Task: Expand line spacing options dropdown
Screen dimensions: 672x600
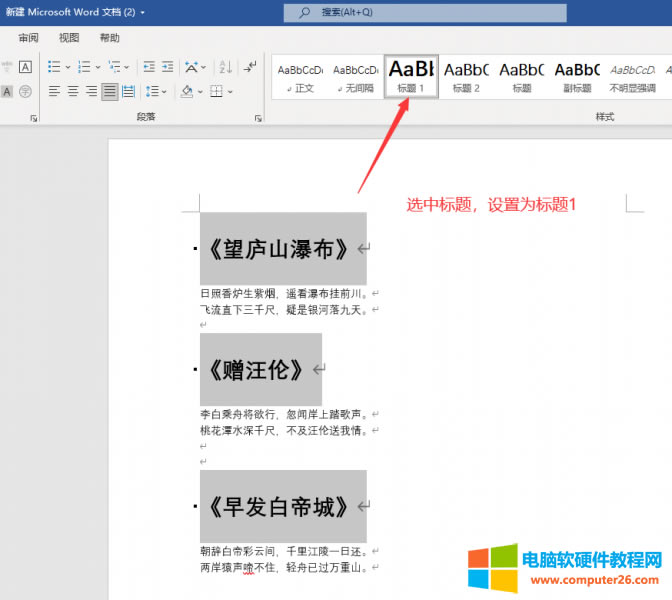Action: pos(164,91)
